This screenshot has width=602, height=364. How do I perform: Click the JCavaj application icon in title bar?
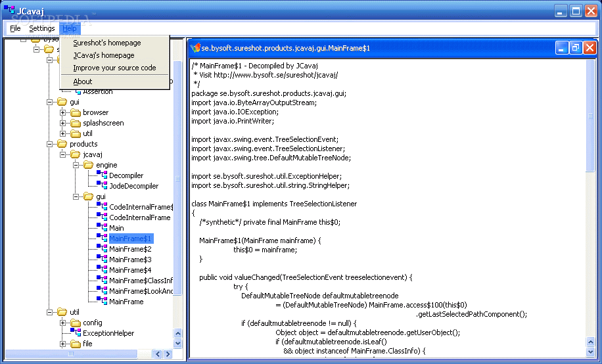(9, 10)
